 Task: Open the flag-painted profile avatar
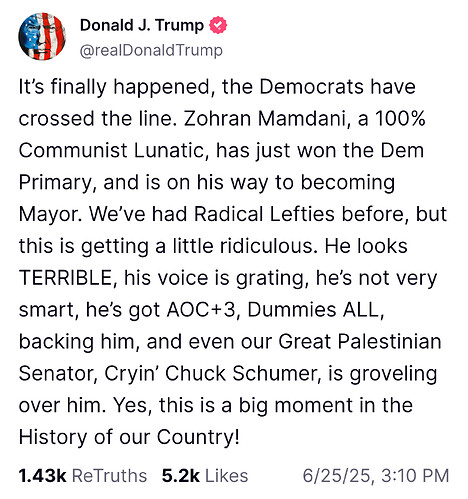42,37
